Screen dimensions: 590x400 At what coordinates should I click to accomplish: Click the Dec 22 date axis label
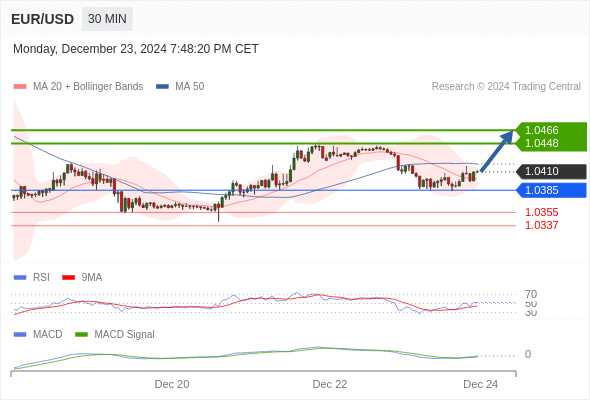[x=330, y=384]
